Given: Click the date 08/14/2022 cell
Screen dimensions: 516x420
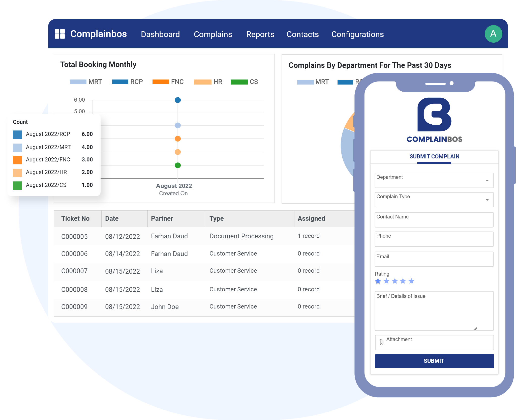Looking at the screenshot, I should pos(122,254).
